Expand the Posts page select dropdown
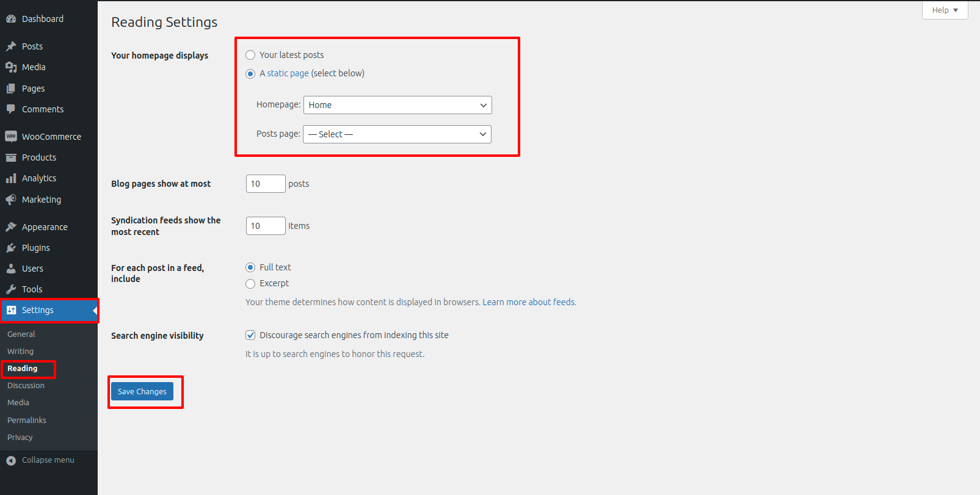 pyautogui.click(x=397, y=134)
